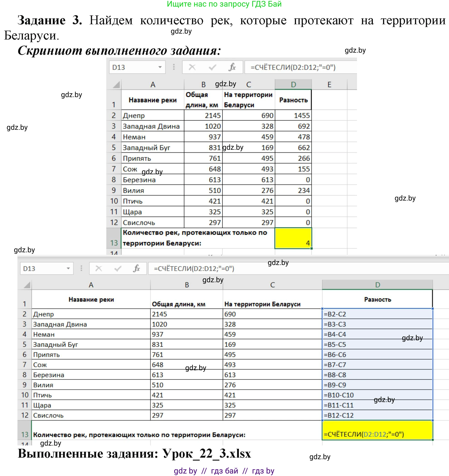Click the fx icon in the lower formula bar

pos(136,269)
